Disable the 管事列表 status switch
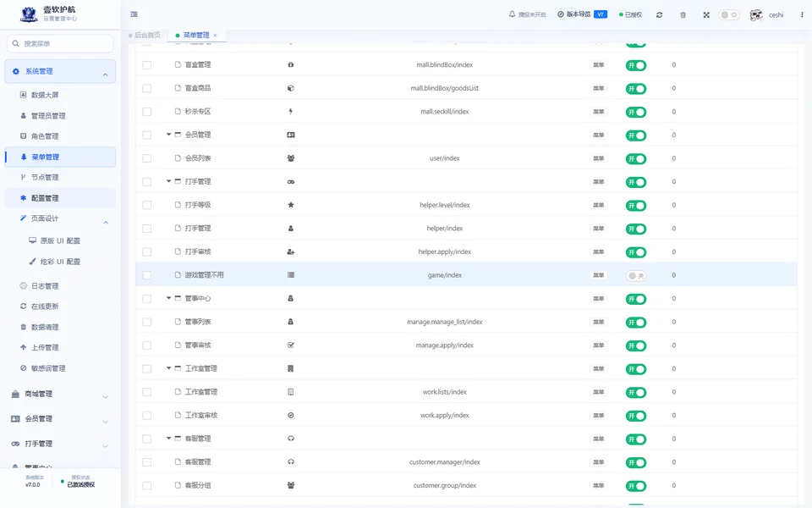812x508 pixels. [x=636, y=323]
